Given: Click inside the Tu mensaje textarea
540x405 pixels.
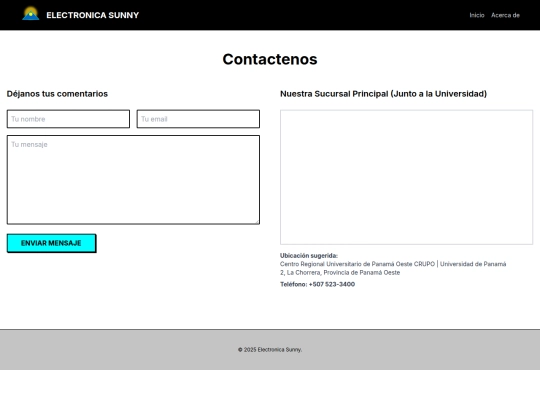Looking at the screenshot, I should pyautogui.click(x=133, y=180).
